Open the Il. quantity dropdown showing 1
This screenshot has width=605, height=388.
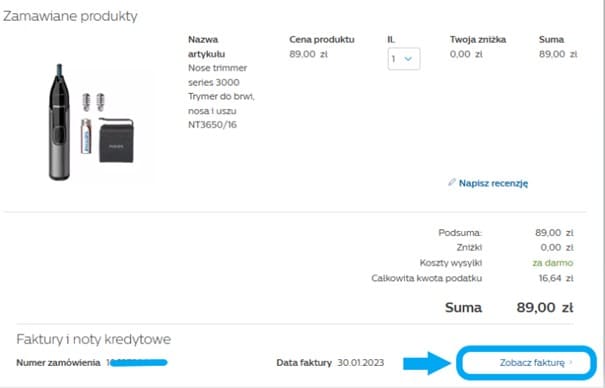tap(404, 59)
